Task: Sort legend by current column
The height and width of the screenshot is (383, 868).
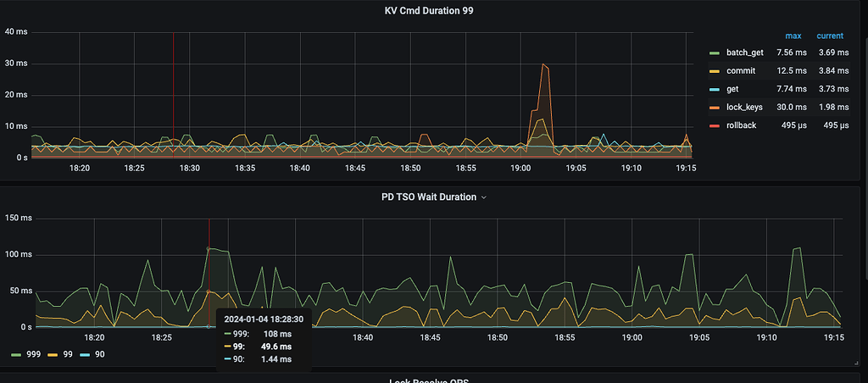Action: pyautogui.click(x=830, y=36)
